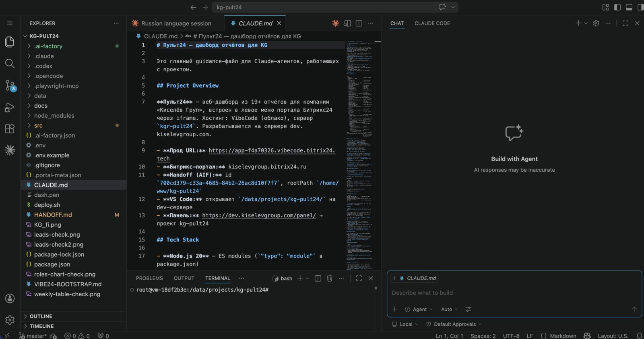Open chat settings gear icon
This screenshot has width=644, height=339.
coord(597,23)
